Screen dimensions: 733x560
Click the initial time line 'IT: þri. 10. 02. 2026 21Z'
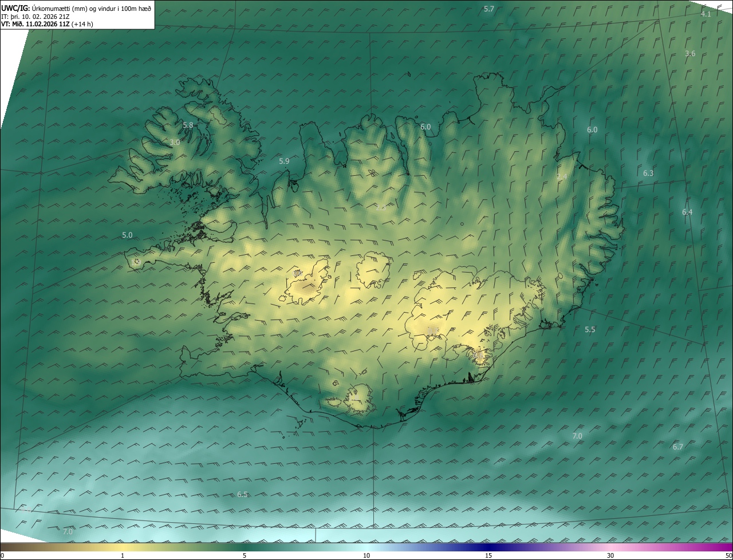pyautogui.click(x=36, y=17)
